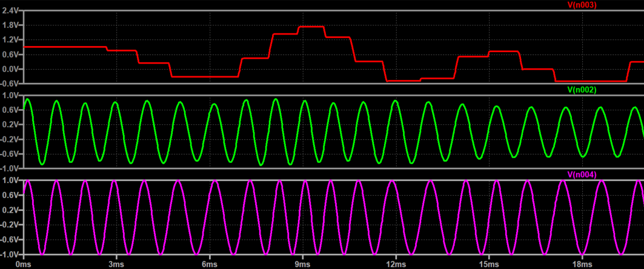Click the 6ms time axis label
The height and width of the screenshot is (269, 644).
[x=209, y=264]
